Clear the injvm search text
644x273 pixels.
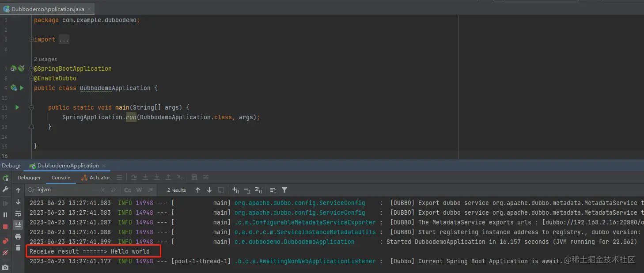[x=102, y=190]
